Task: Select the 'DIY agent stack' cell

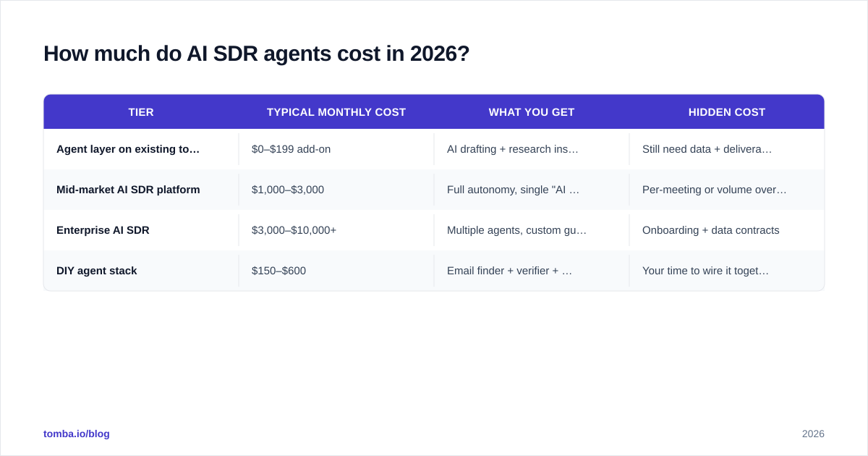Action: tap(141, 271)
